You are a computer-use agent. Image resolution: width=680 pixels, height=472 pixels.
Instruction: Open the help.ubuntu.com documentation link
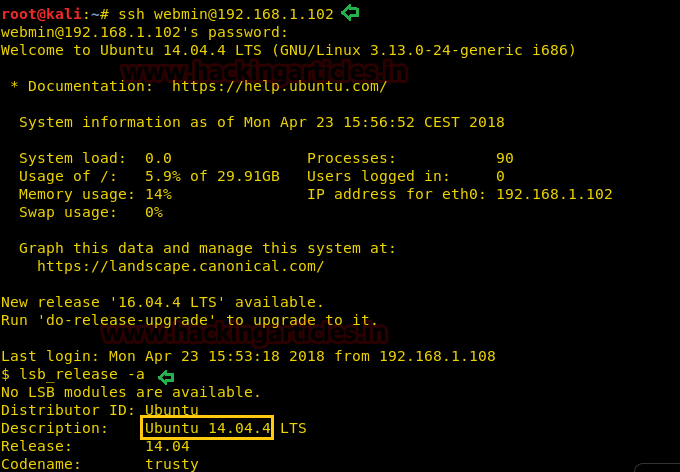click(x=279, y=86)
